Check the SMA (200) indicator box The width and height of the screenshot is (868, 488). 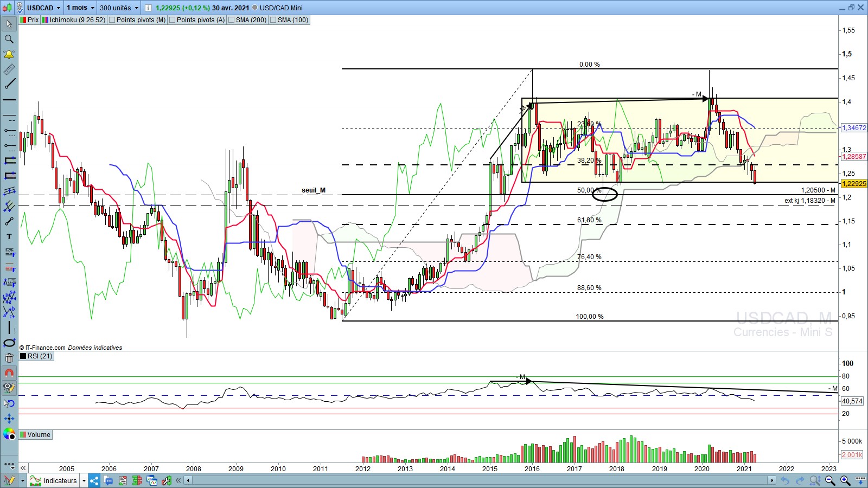tap(232, 20)
